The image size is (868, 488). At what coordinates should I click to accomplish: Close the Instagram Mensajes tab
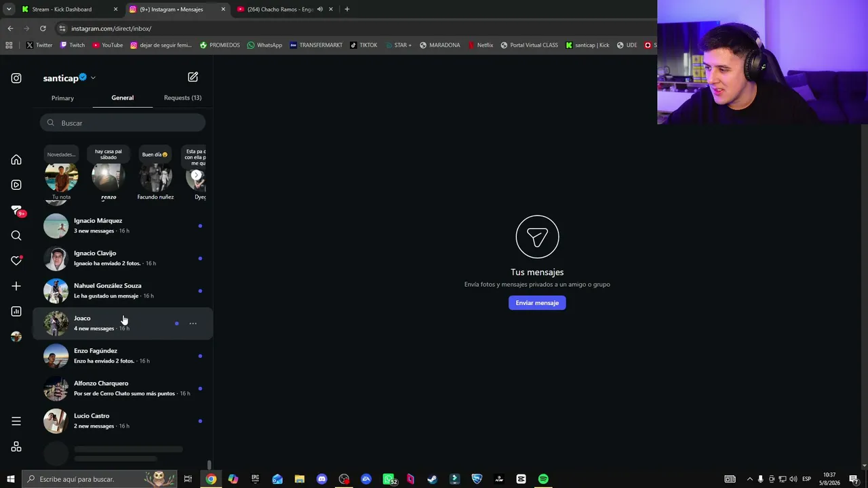(223, 9)
